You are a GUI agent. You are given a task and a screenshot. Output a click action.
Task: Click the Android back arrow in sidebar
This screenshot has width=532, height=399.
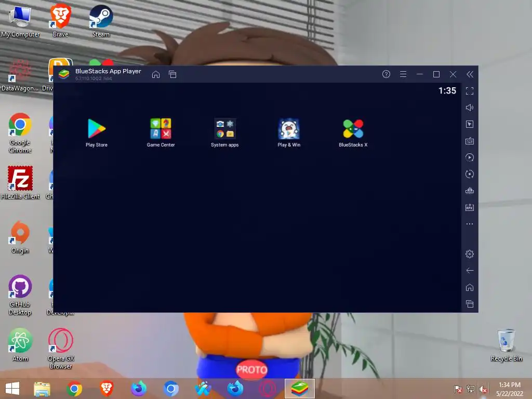470,270
